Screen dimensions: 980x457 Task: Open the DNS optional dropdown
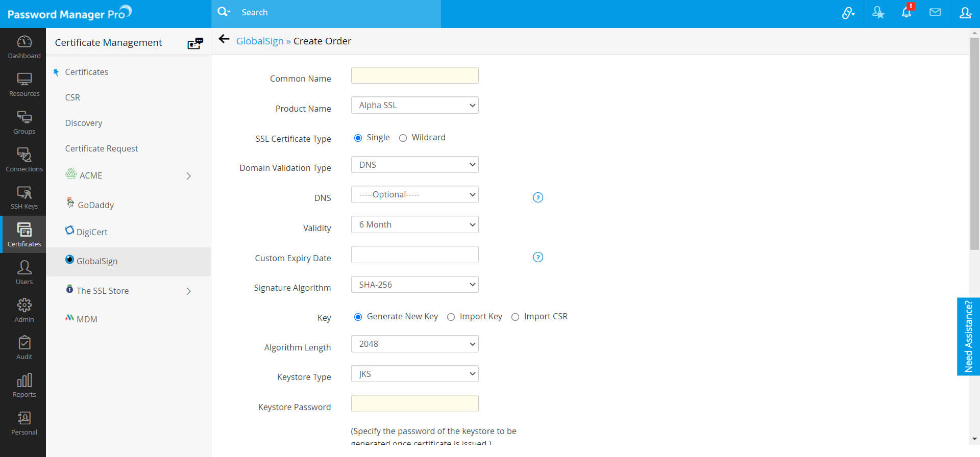(414, 194)
